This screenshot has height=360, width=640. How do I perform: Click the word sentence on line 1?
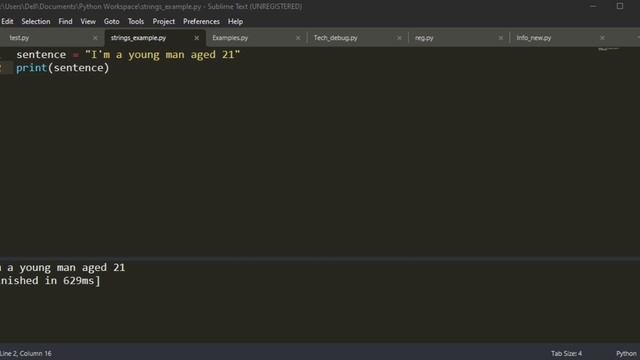click(x=41, y=54)
